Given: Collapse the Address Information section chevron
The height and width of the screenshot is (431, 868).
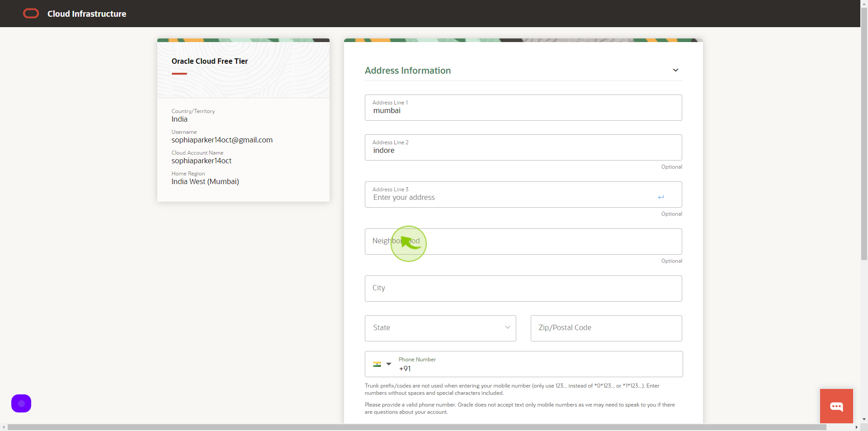Looking at the screenshot, I should (675, 70).
